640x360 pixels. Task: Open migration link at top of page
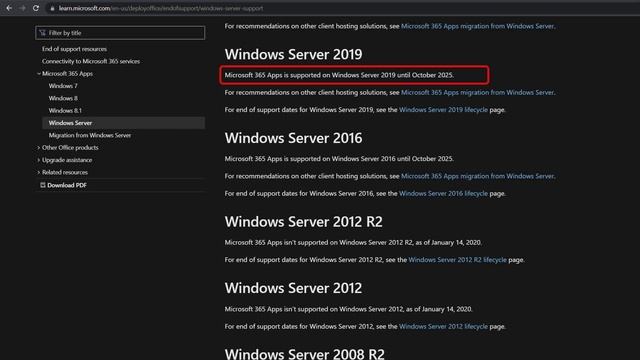tap(477, 26)
